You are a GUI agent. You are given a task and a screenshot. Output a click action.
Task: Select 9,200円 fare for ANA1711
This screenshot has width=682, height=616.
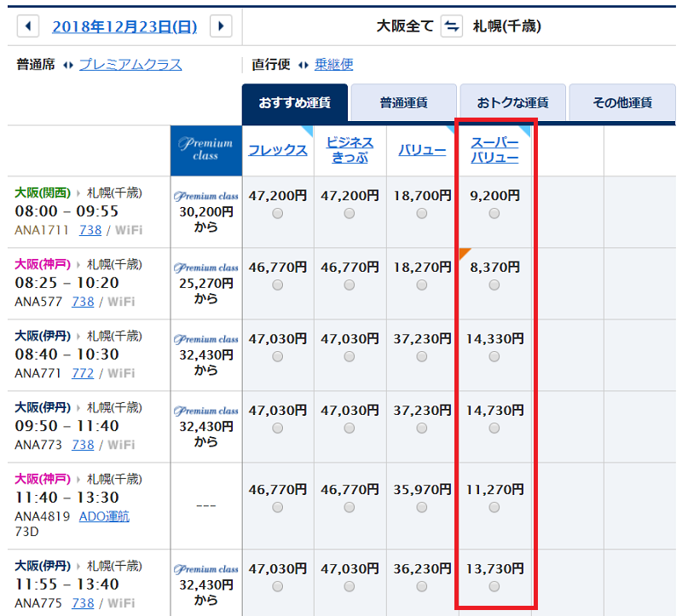click(x=494, y=214)
